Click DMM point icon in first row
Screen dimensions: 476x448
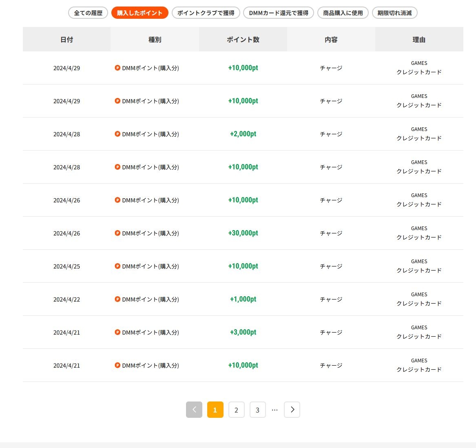[117, 68]
